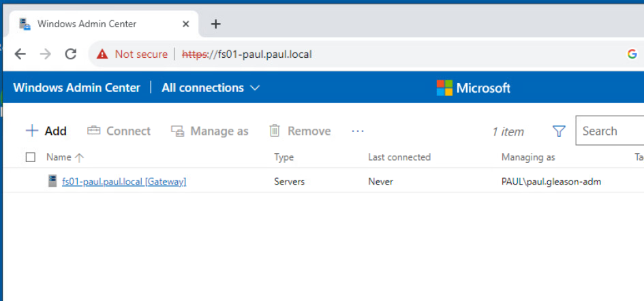The height and width of the screenshot is (301, 644).
Task: Toggle the select all checkbox
Action: (30, 157)
